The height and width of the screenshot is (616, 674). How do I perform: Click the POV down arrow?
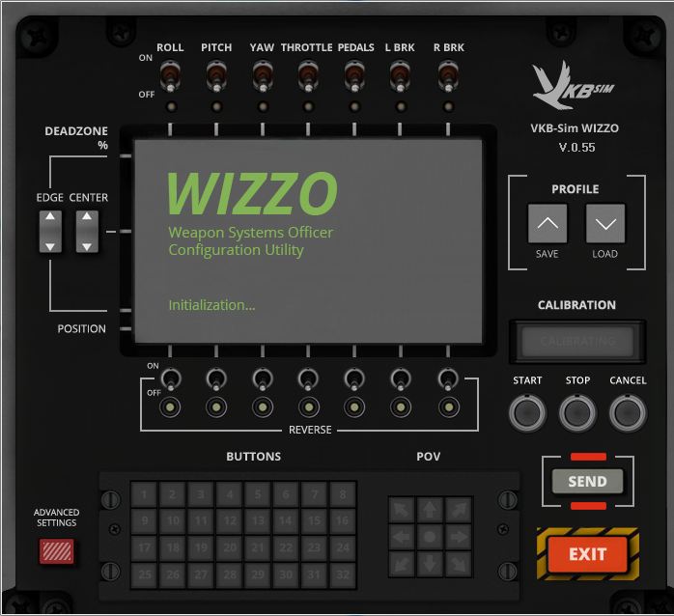pos(430,563)
